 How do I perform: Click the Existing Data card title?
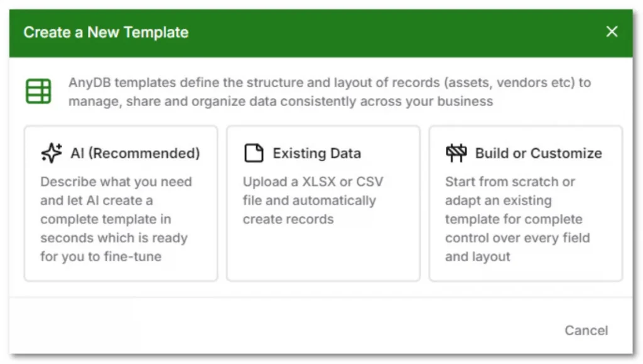click(316, 153)
